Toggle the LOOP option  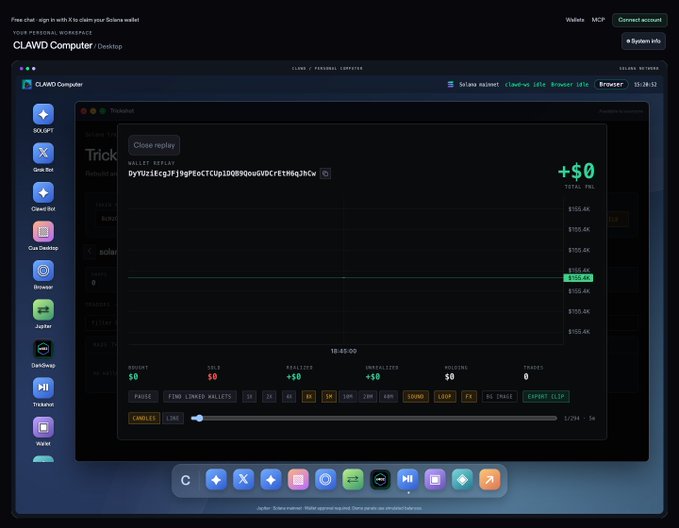pos(445,397)
